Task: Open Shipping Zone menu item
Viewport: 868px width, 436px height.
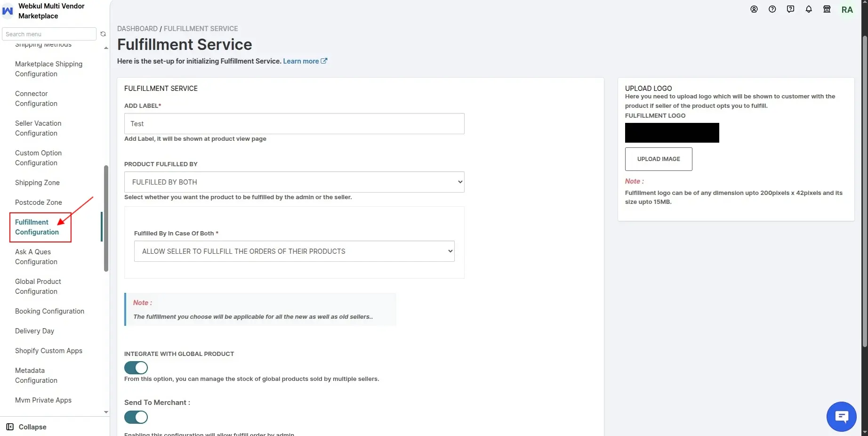Action: click(37, 183)
